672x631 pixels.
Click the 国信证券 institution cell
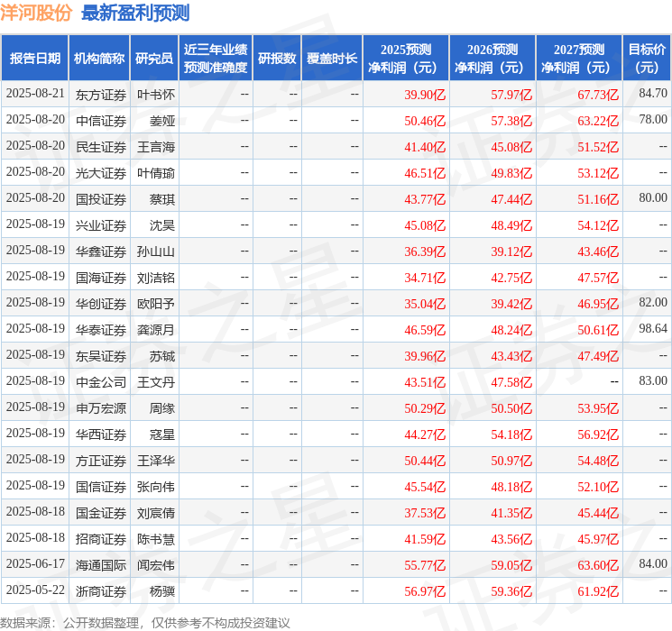[101, 487]
